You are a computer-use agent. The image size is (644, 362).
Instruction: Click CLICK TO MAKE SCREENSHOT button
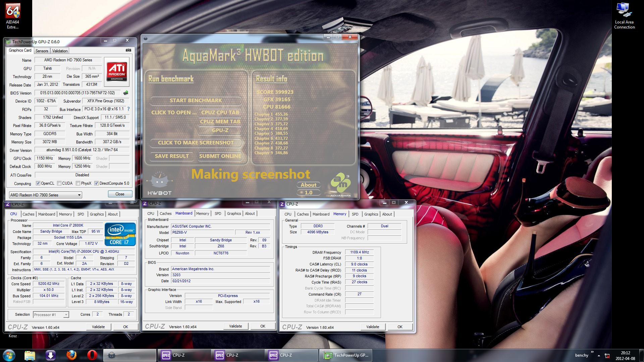[196, 142]
